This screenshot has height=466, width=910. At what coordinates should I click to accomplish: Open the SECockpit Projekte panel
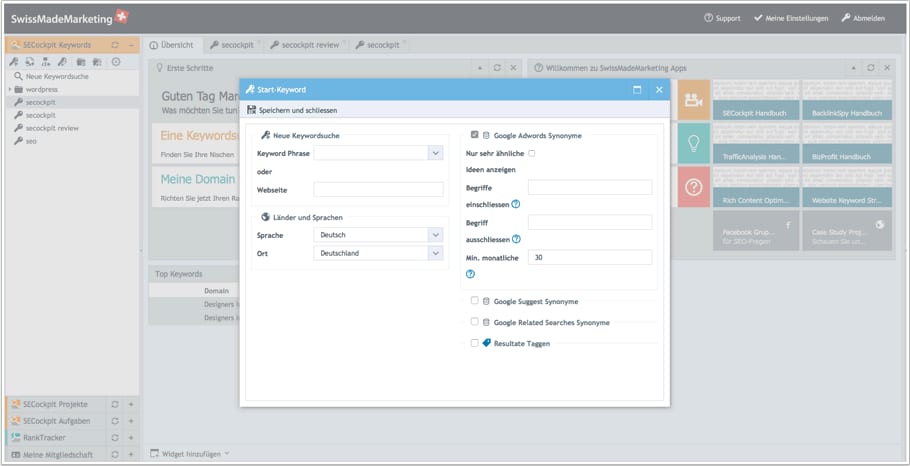tap(56, 404)
